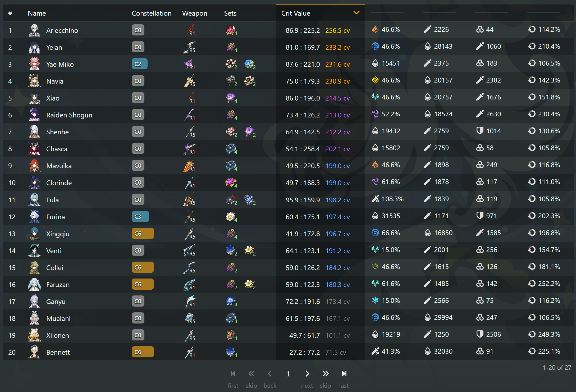Click Venti's second artifact set icon
This screenshot has height=392, width=576.
click(x=249, y=250)
